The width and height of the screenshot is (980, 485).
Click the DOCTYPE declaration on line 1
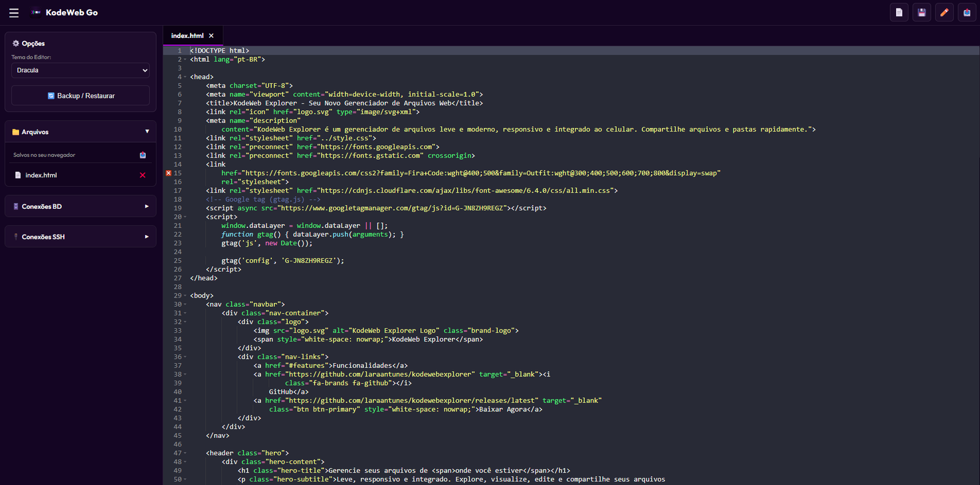pyautogui.click(x=219, y=51)
